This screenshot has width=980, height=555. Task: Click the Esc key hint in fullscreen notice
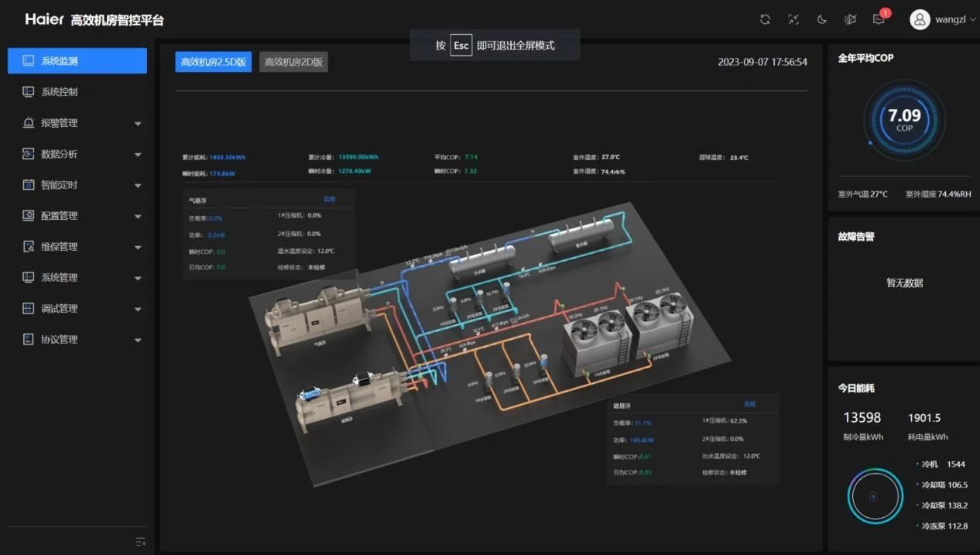[461, 45]
